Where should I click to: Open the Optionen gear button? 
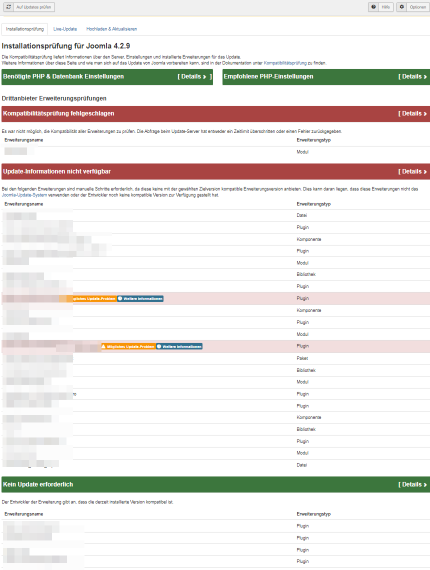click(x=413, y=7)
